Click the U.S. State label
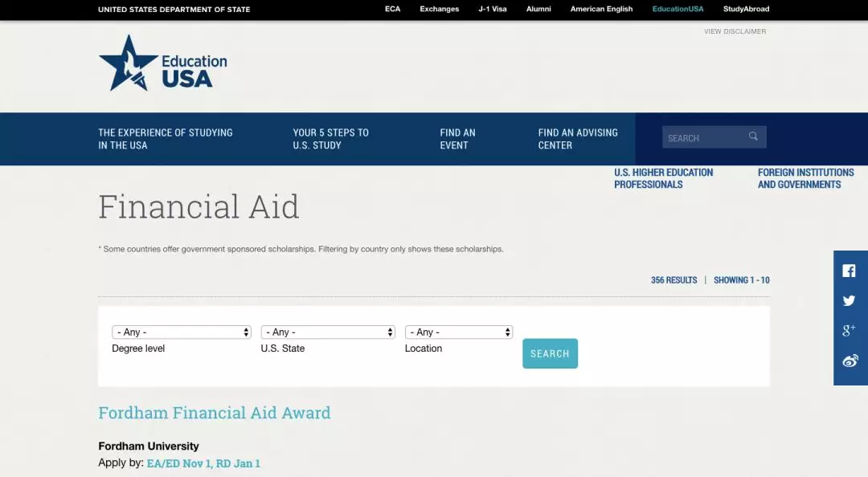868x477 pixels. [x=283, y=349]
